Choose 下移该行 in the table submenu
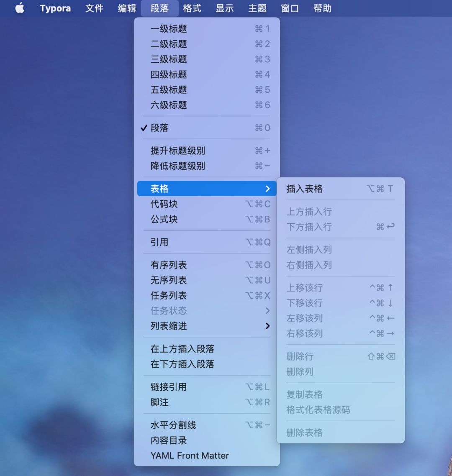The width and height of the screenshot is (452, 476). 341,303
